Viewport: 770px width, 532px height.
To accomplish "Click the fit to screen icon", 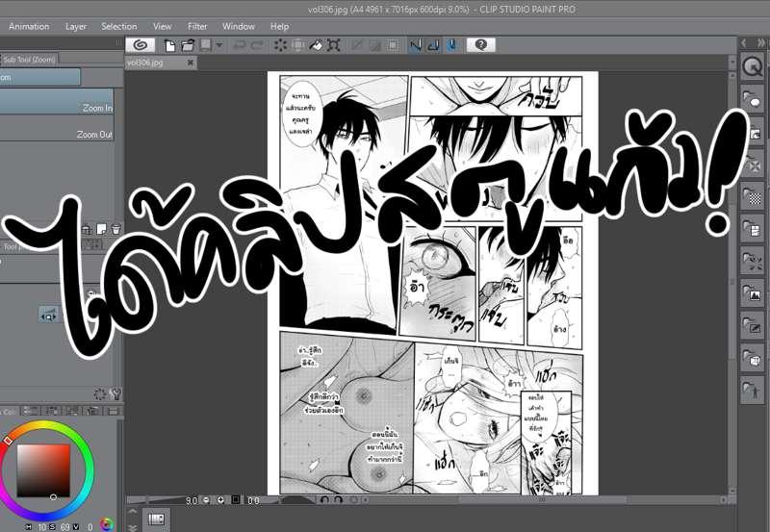I will [x=236, y=500].
